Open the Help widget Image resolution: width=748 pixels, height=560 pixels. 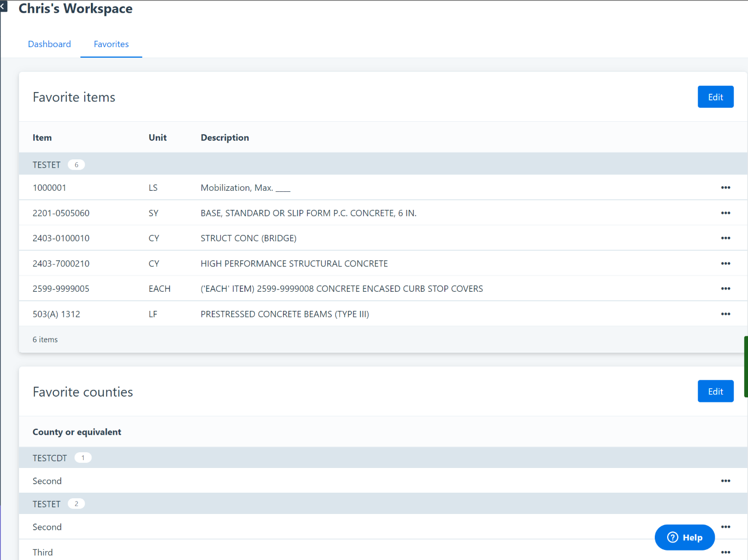tap(685, 538)
